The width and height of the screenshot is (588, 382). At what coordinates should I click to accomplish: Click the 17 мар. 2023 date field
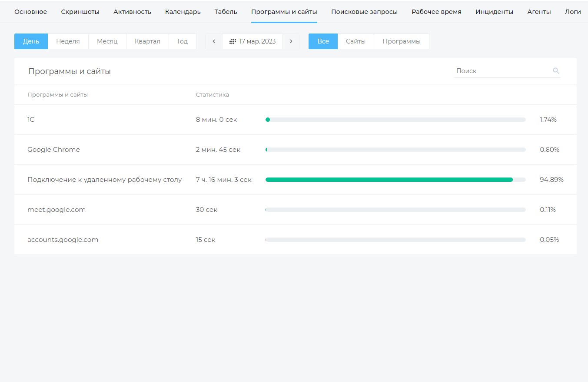[252, 41]
